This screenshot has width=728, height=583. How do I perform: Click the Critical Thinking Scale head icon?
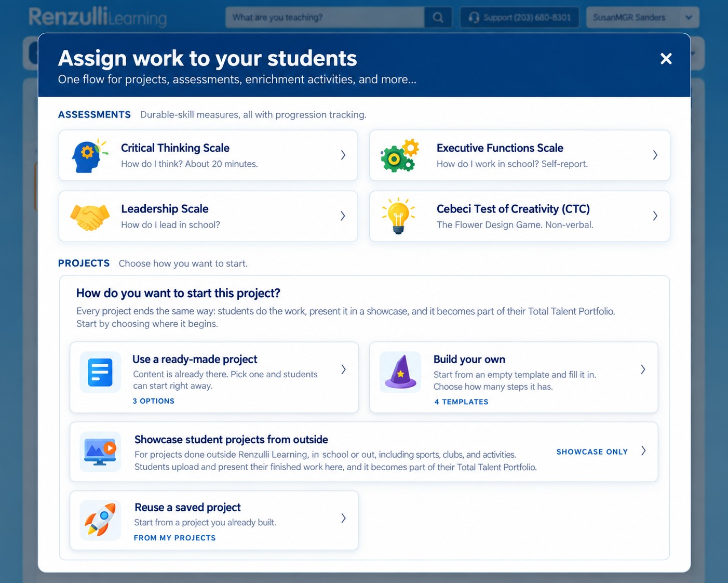point(90,156)
